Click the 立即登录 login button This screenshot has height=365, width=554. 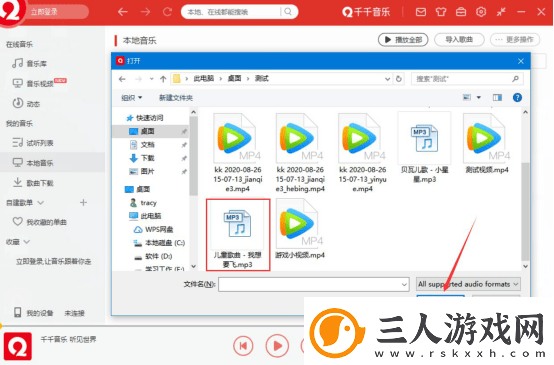(44, 12)
